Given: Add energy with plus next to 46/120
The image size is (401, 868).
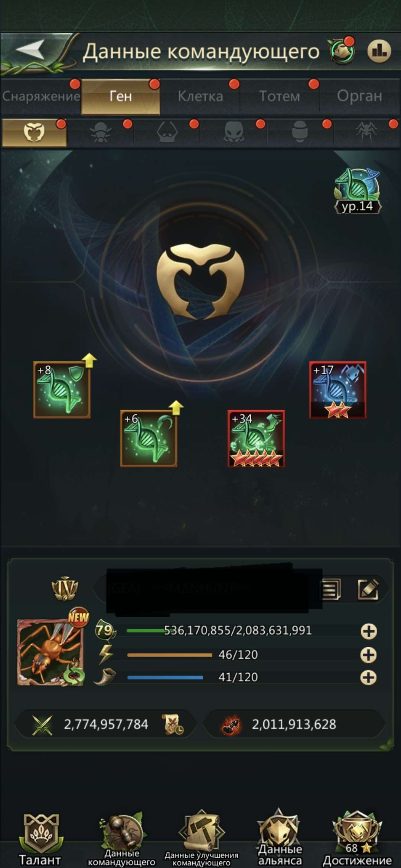Looking at the screenshot, I should (x=369, y=655).
